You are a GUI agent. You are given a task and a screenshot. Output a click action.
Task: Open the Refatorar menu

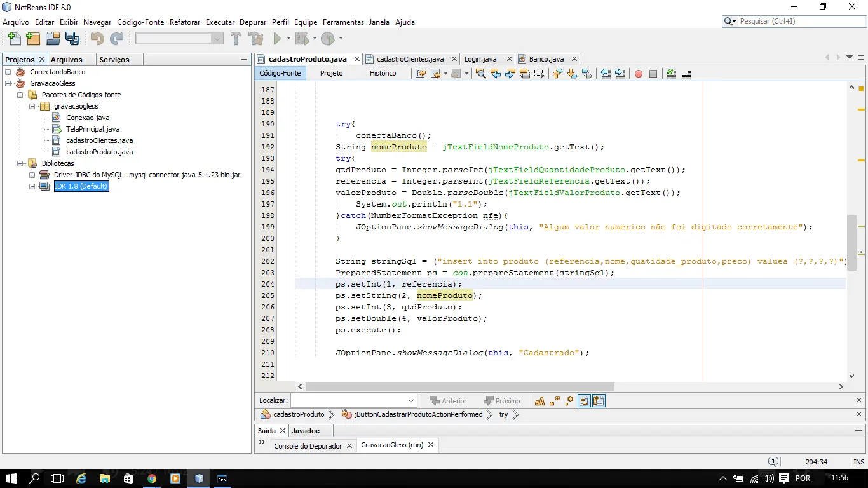coord(184,22)
